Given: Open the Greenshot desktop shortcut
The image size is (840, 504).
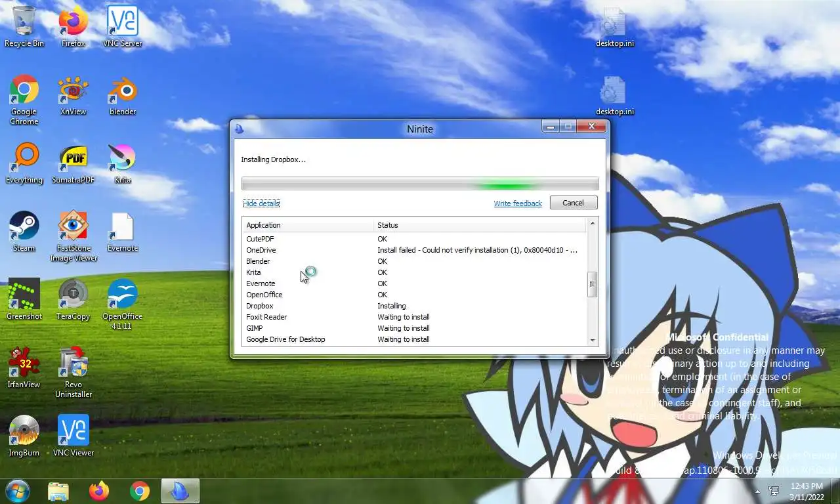Looking at the screenshot, I should pos(24,300).
